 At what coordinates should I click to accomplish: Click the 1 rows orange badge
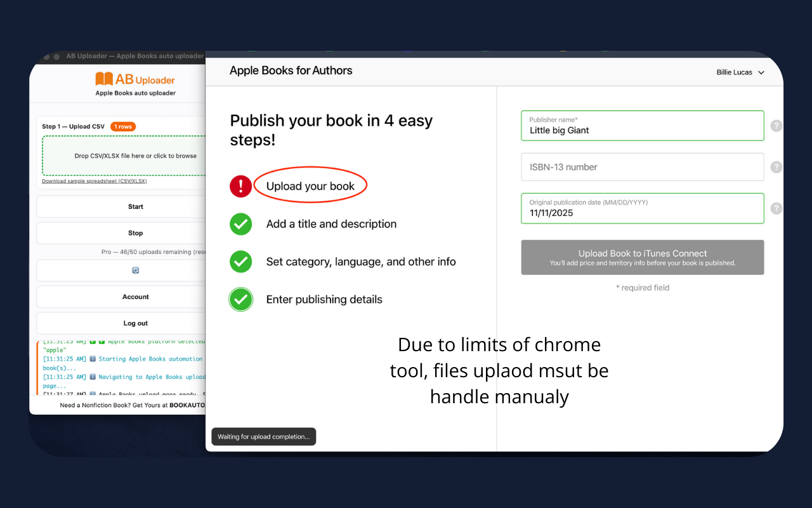point(123,126)
